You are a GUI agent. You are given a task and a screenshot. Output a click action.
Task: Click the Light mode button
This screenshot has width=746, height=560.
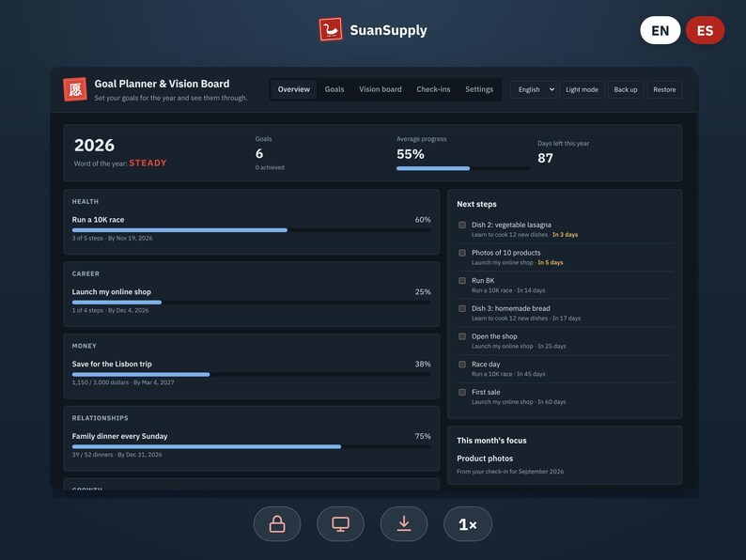click(x=582, y=89)
